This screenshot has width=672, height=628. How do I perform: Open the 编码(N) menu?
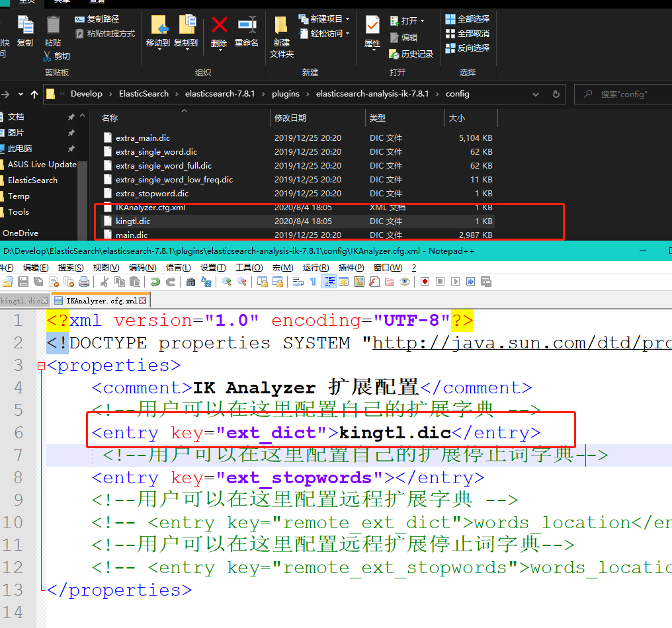coord(142,268)
